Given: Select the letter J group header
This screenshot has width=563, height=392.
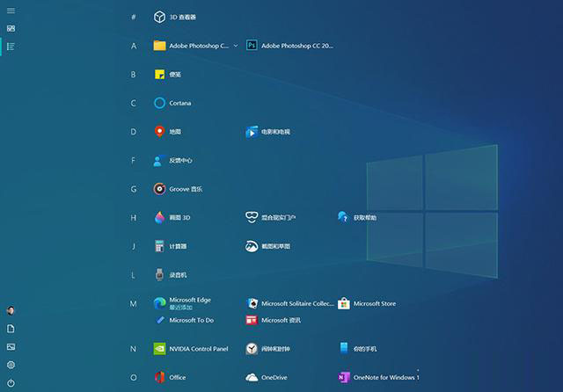Looking at the screenshot, I should [x=133, y=246].
